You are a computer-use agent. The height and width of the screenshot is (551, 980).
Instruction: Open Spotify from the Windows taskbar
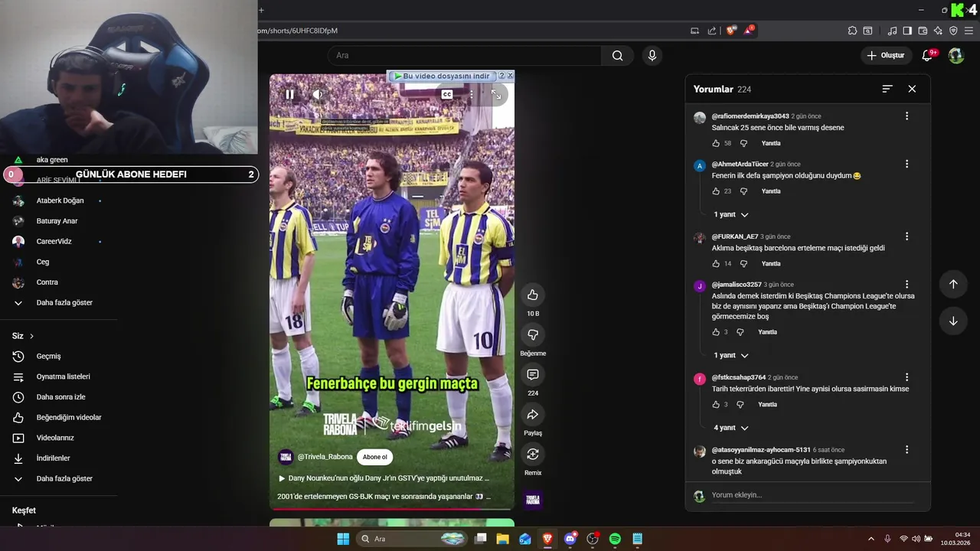615,539
